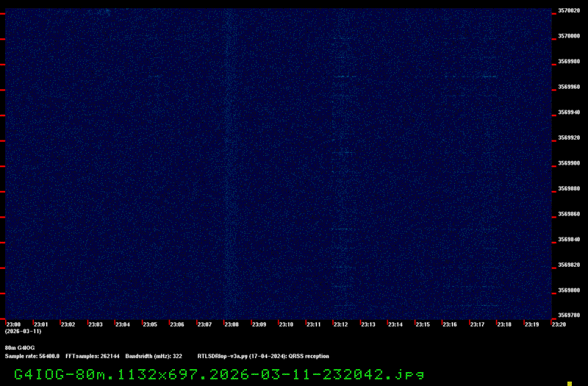Viewport: 588px width, 386px height.
Task: Click the 80m G4IOG station label
Action: click(x=20, y=348)
